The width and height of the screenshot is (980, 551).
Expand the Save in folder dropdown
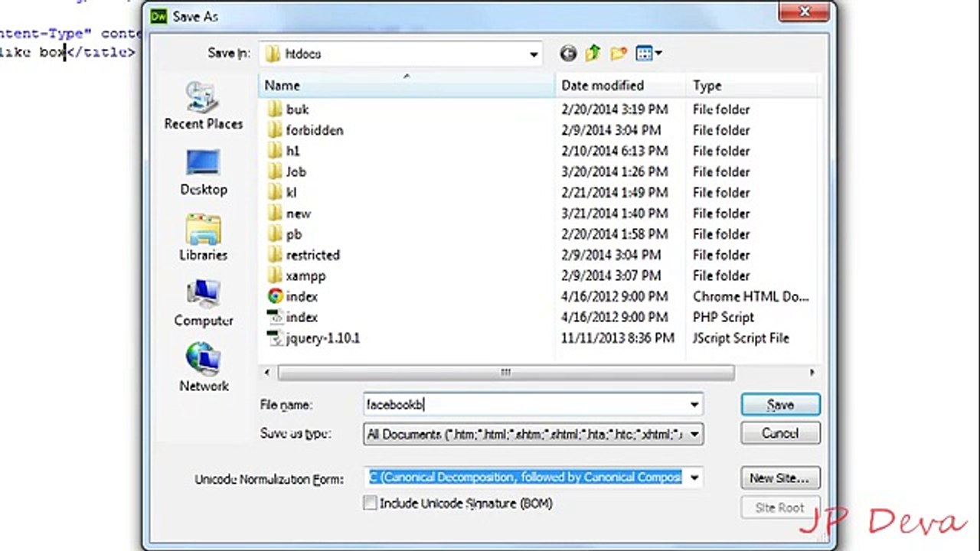point(534,54)
